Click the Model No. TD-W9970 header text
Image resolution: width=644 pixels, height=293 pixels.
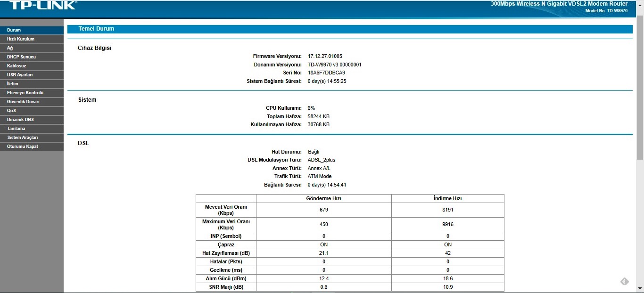click(606, 11)
